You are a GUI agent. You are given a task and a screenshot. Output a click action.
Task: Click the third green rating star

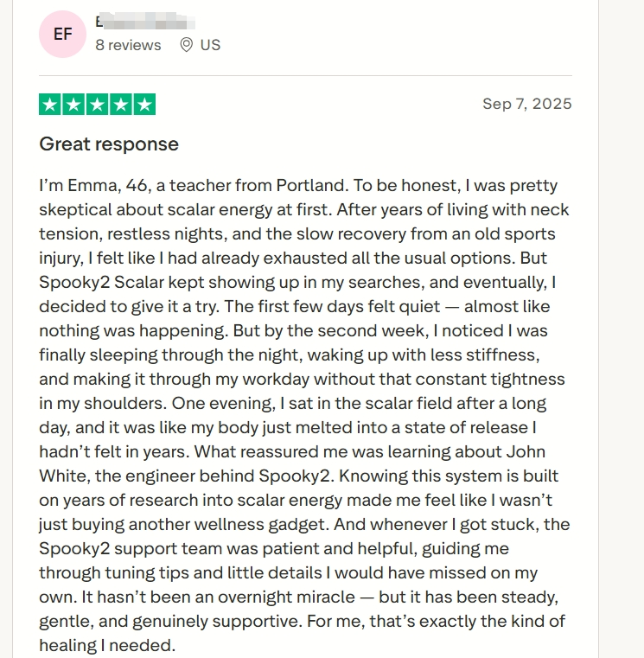click(97, 105)
